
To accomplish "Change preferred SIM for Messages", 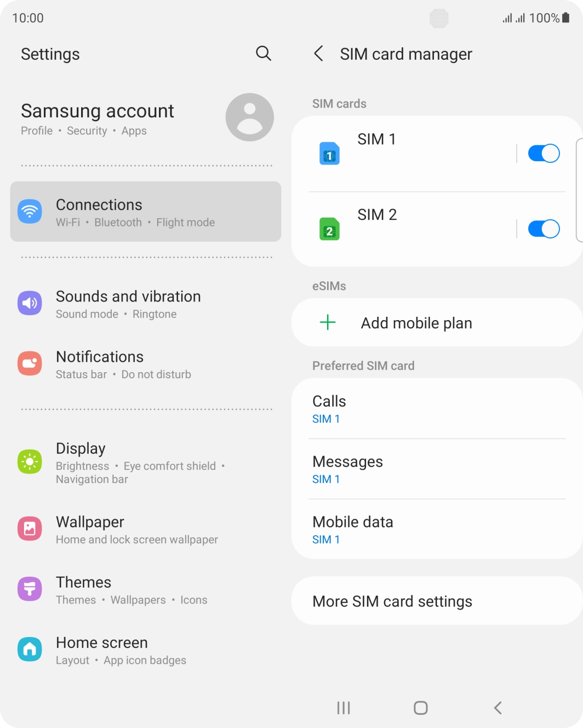I will tap(437, 469).
